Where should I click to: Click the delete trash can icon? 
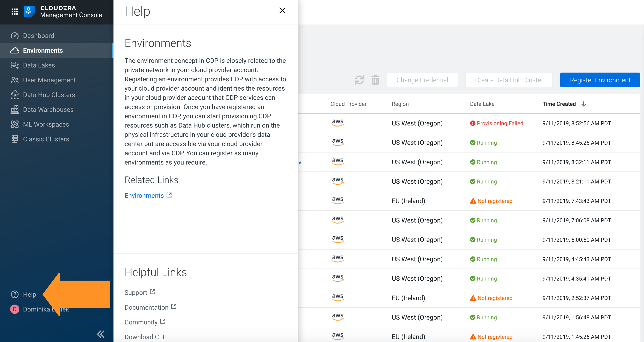tap(375, 80)
